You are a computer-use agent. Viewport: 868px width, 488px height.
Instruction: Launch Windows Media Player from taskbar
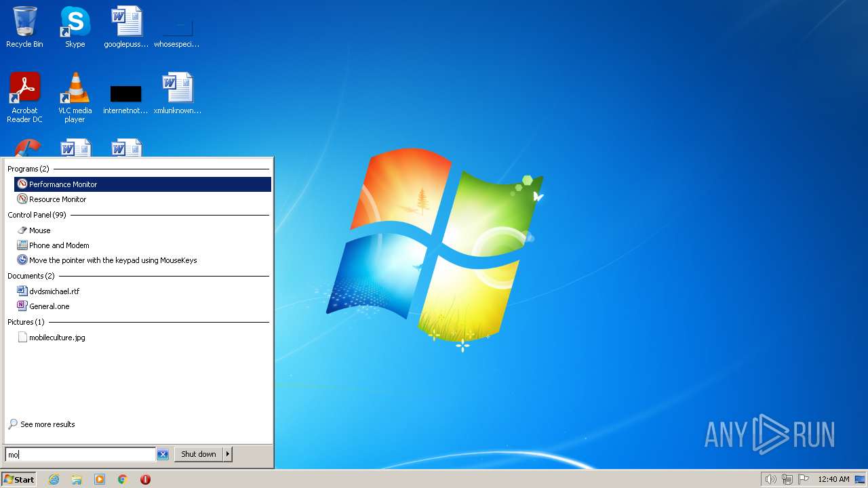(x=100, y=479)
